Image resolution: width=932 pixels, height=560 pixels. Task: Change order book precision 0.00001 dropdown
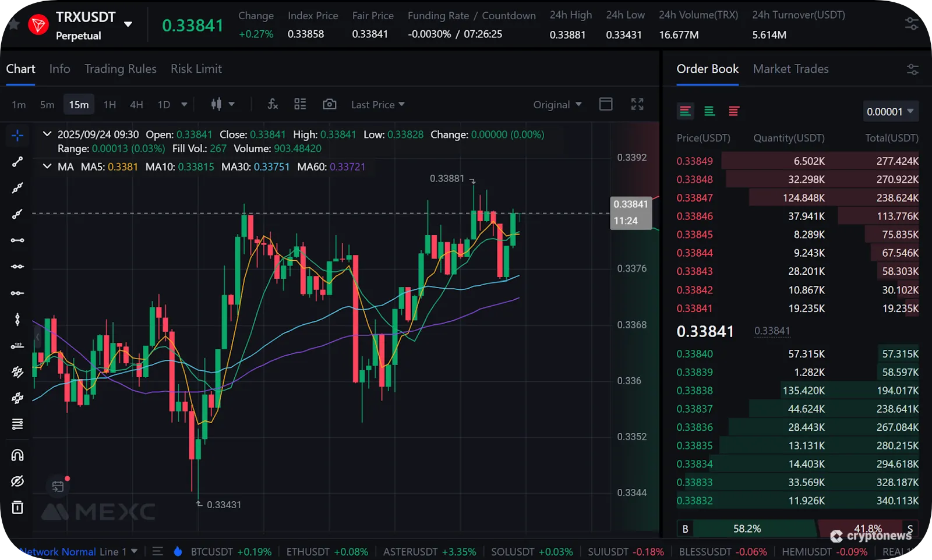point(891,111)
